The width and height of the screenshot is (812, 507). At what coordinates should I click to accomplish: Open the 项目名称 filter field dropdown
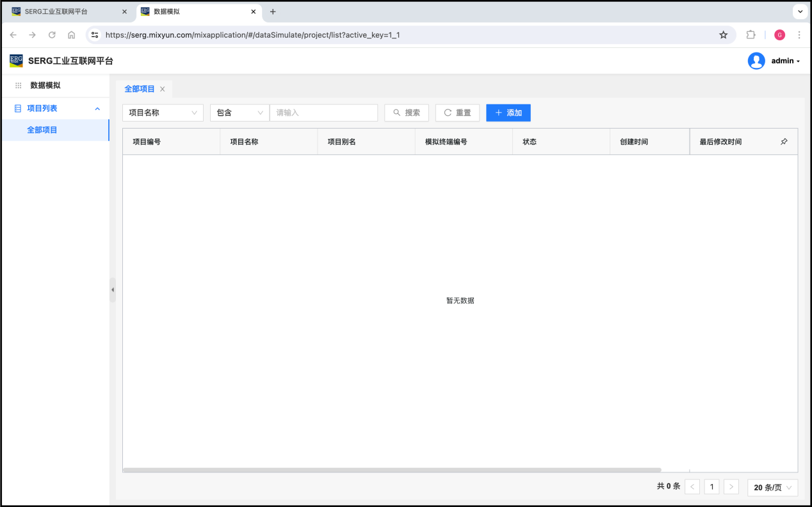tap(163, 113)
